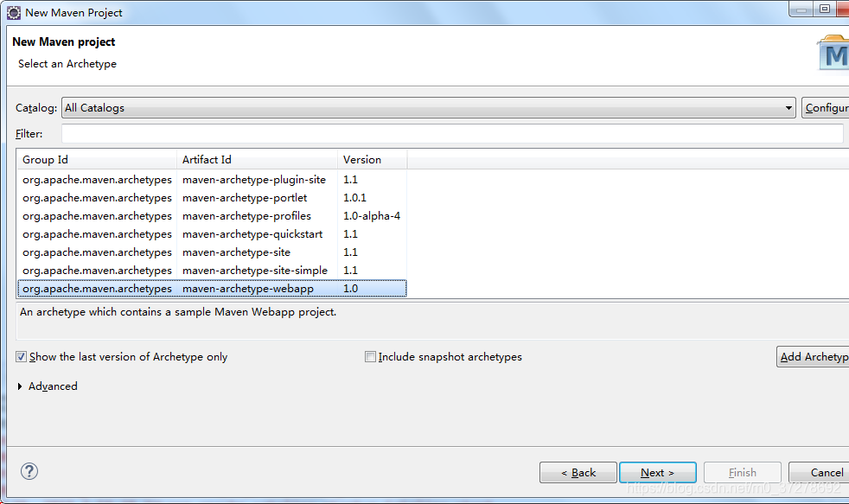
Task: Select maven-archetype-plugin-site row
Action: coord(212,180)
